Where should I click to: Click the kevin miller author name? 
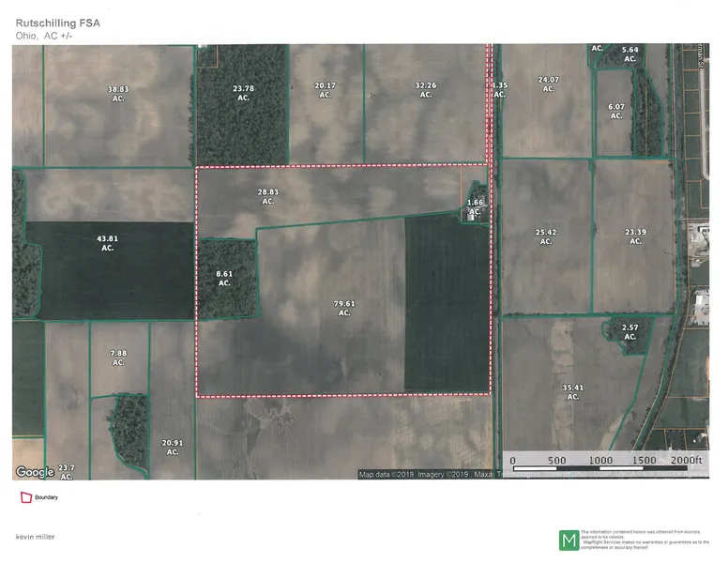(35, 536)
